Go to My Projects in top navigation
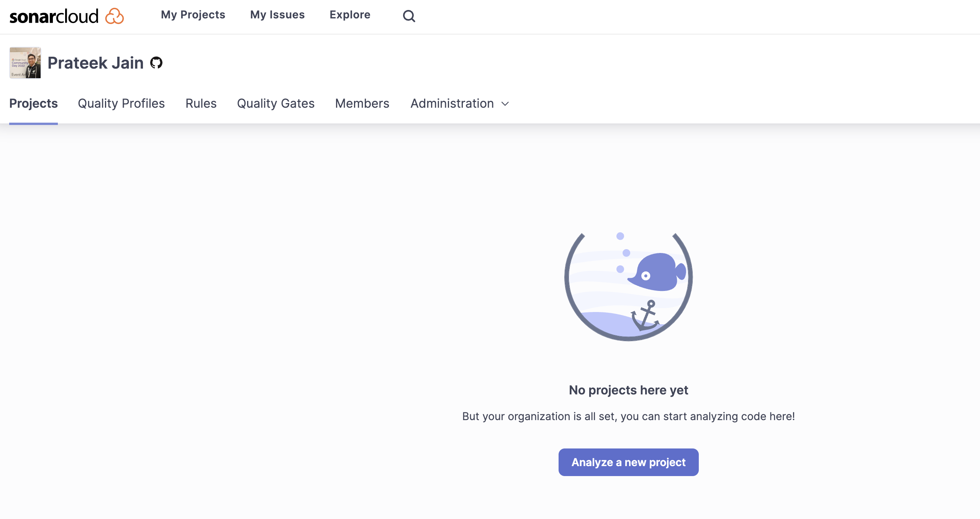Viewport: 980px width, 519px height. pyautogui.click(x=193, y=15)
